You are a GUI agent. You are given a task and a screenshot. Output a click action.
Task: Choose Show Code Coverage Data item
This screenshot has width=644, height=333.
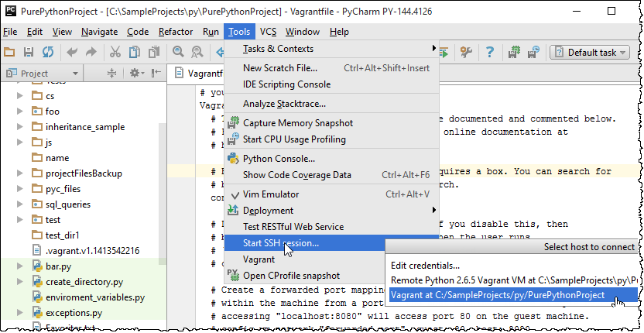(x=331, y=175)
